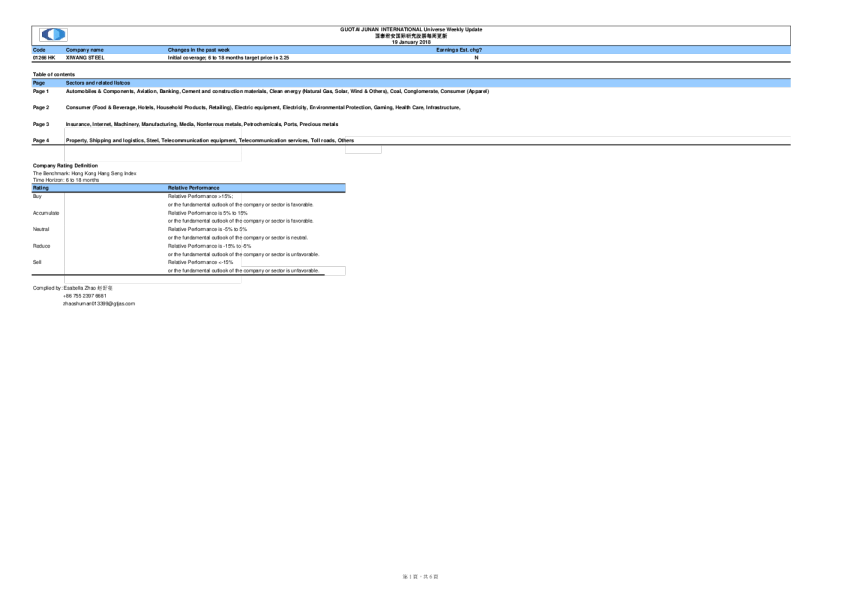The height and width of the screenshot is (595, 842).
Task: Select the Page header cell
Action: [x=39, y=83]
